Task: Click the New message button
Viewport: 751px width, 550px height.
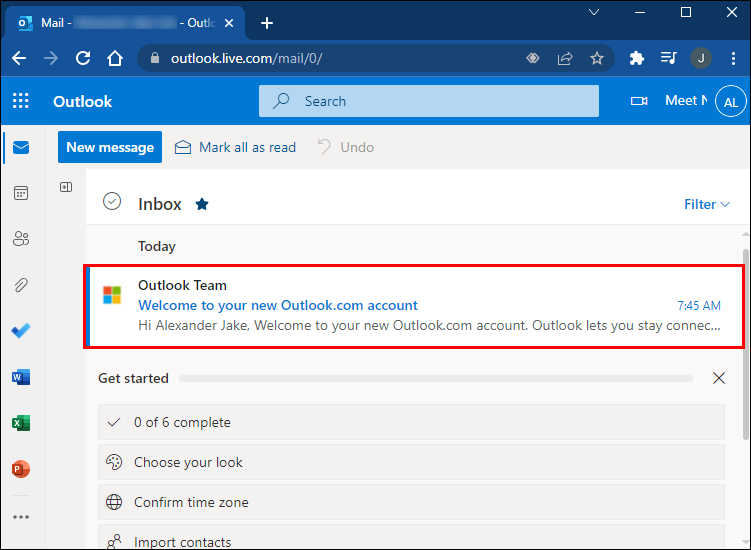Action: point(109,147)
